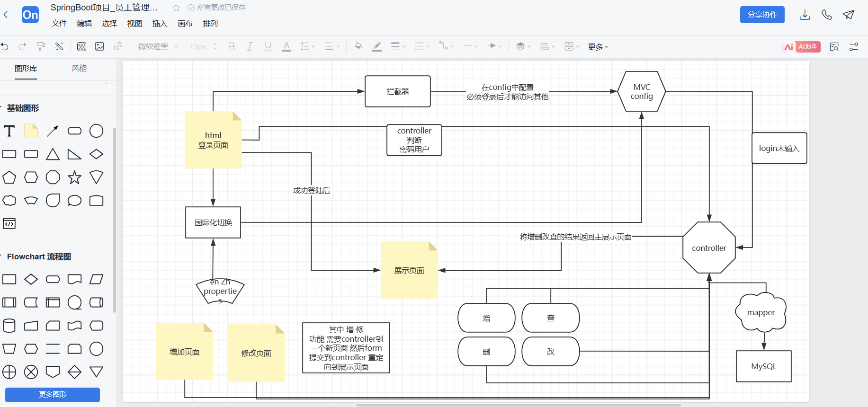Open the settings sliders icon
This screenshot has width=868, height=407.
[x=854, y=47]
